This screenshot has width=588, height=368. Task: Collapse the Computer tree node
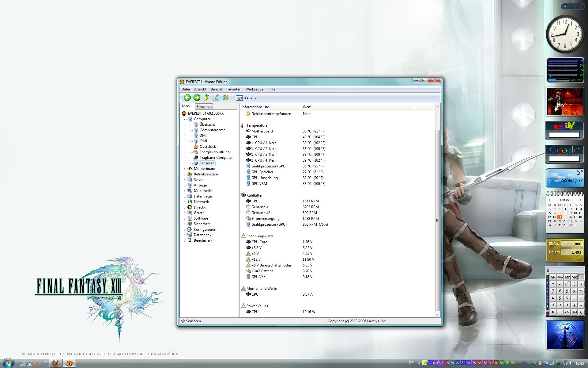[x=185, y=119]
